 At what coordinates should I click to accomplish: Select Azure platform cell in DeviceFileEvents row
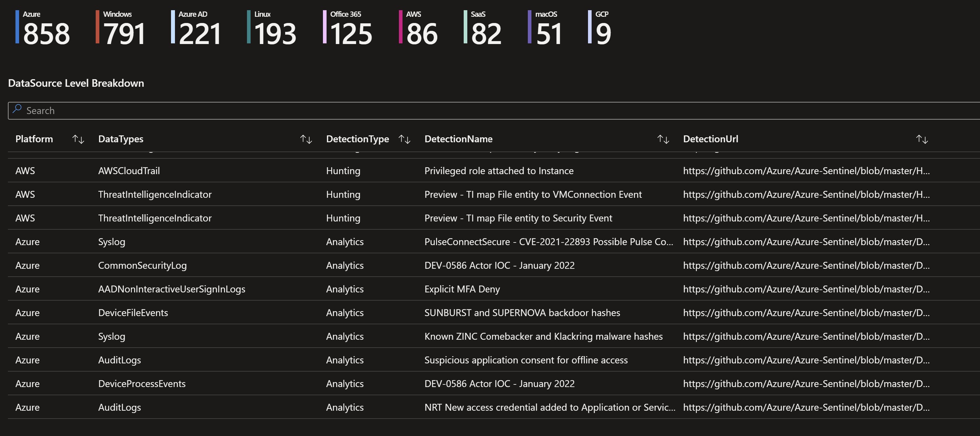click(x=27, y=313)
